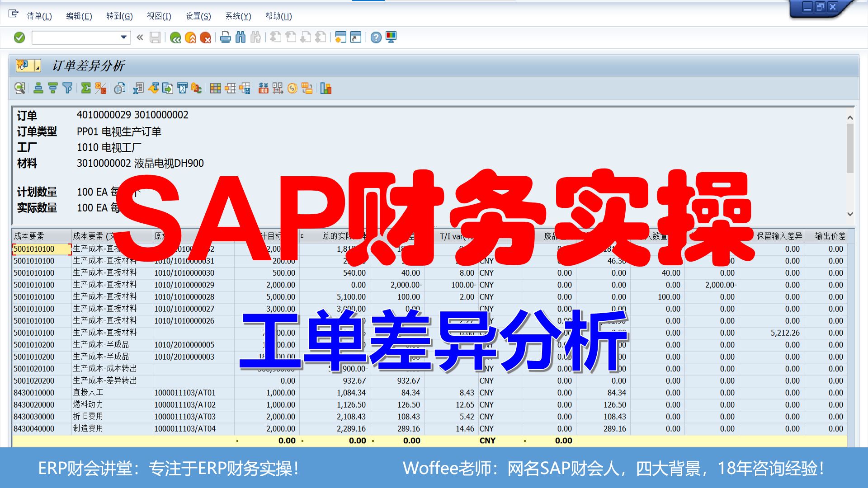Click the Create Shortcut icon
The image size is (868, 488).
tap(356, 38)
